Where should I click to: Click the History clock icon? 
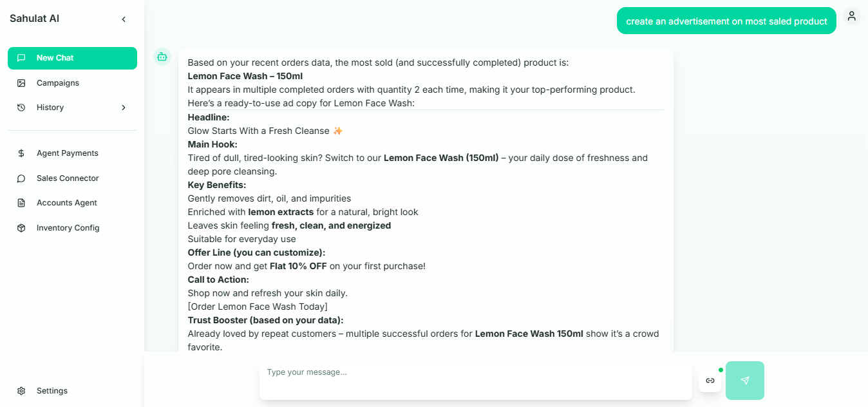pos(21,108)
